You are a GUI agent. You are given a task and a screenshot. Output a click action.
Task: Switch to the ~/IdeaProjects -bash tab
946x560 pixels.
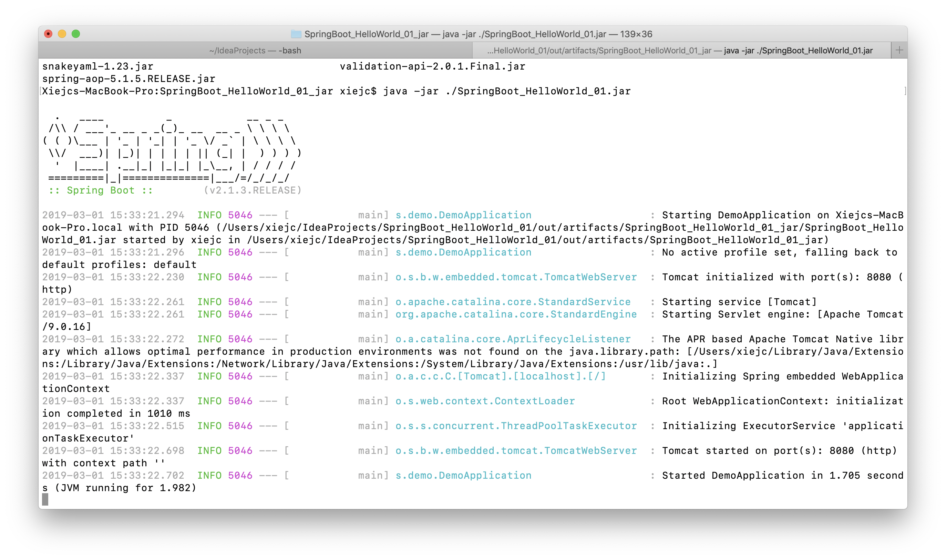point(256,50)
